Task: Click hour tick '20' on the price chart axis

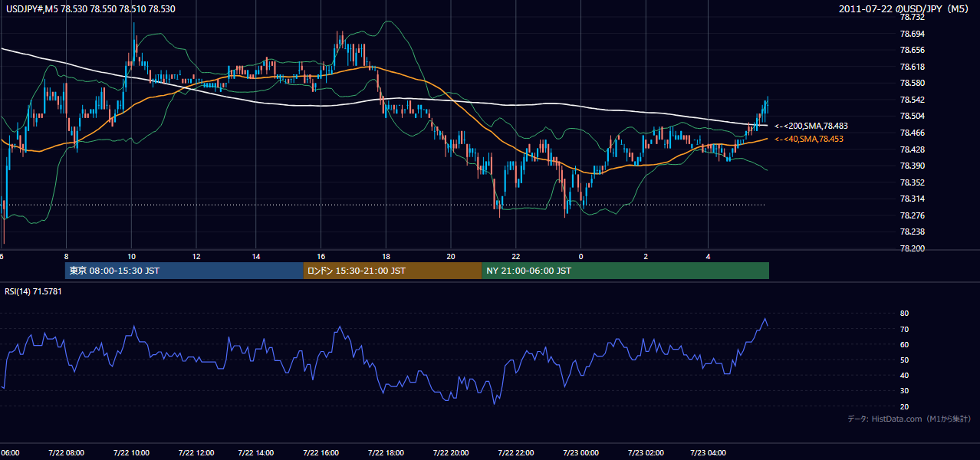Action: coord(451,256)
